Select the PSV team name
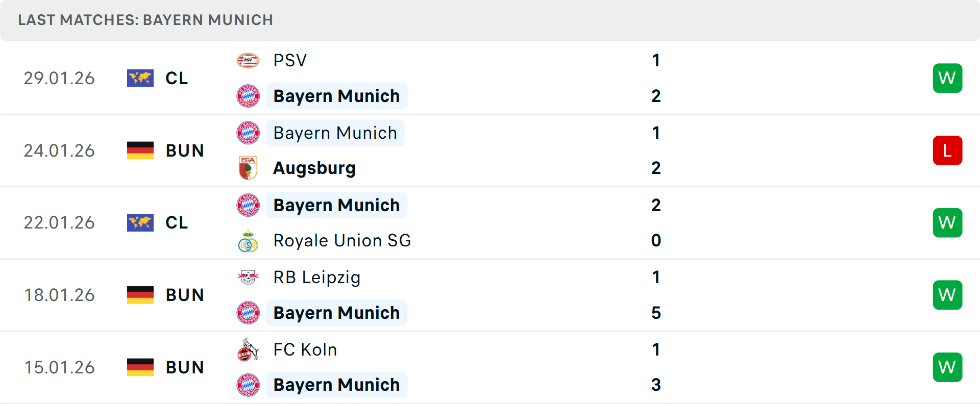The width and height of the screenshot is (980, 404). (289, 60)
